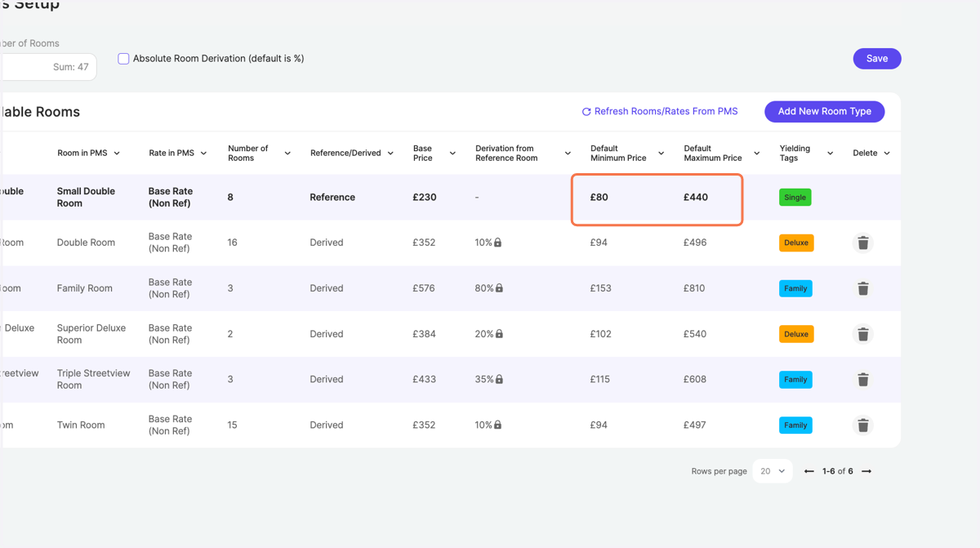The width and height of the screenshot is (980, 548).
Task: Click Twin Room name cell
Action: pyautogui.click(x=81, y=425)
